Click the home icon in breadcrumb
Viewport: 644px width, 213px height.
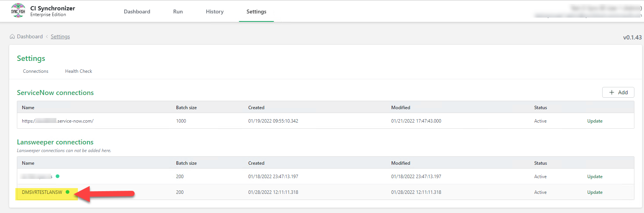pos(12,37)
